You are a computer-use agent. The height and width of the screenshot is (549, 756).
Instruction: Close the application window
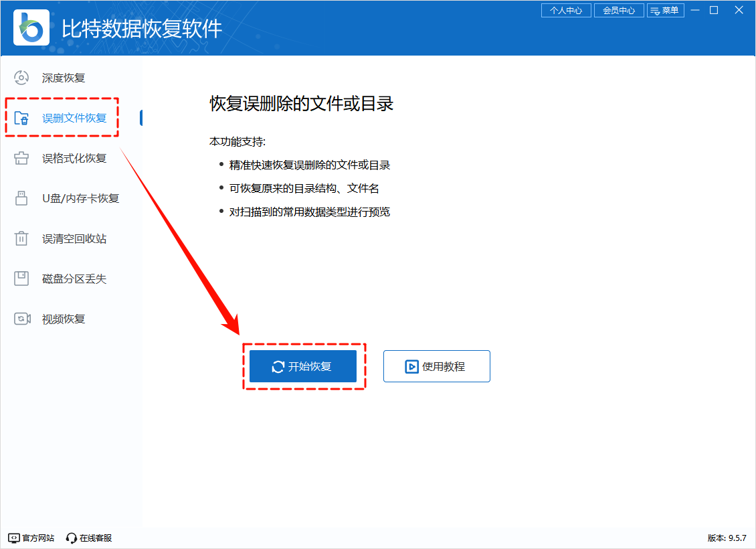(x=739, y=10)
